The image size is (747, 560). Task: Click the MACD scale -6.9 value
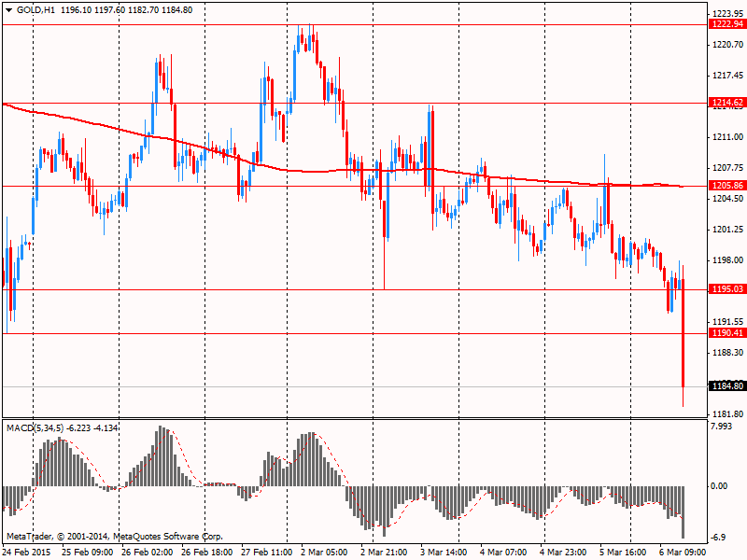coord(718,538)
